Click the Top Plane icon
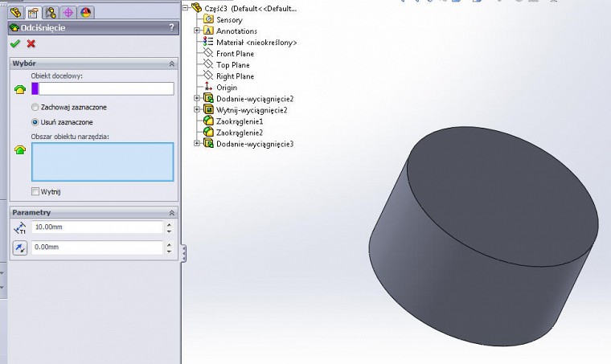This screenshot has width=611, height=364. (208, 63)
